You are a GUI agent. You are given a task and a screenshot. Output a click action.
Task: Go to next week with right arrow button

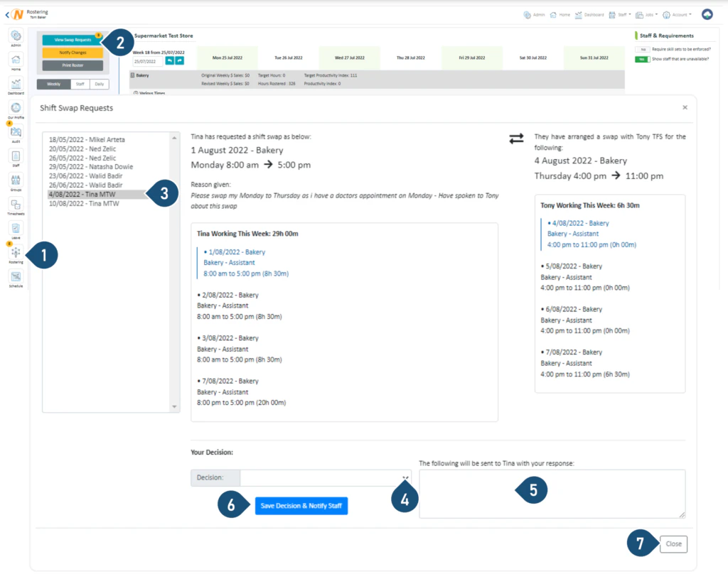179,61
